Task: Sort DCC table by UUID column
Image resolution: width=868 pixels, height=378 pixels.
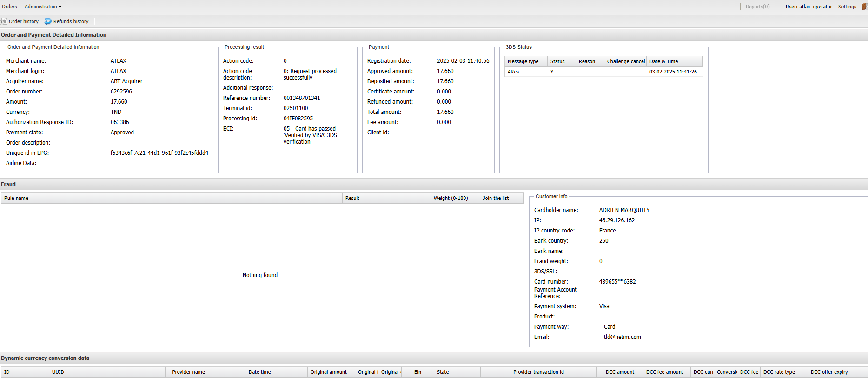Action: coord(58,372)
